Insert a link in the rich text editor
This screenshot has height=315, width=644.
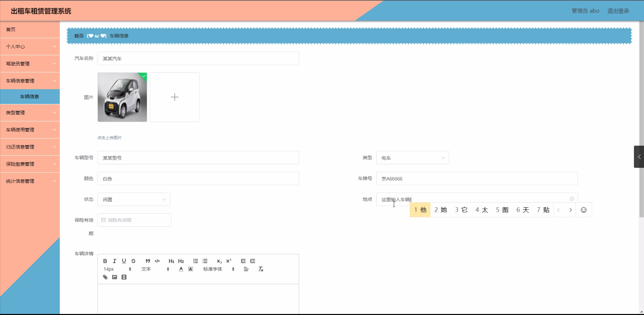pos(105,277)
